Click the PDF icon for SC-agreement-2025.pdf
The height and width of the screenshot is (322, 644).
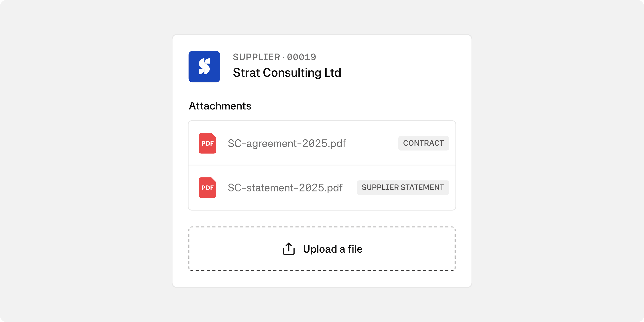(x=207, y=143)
